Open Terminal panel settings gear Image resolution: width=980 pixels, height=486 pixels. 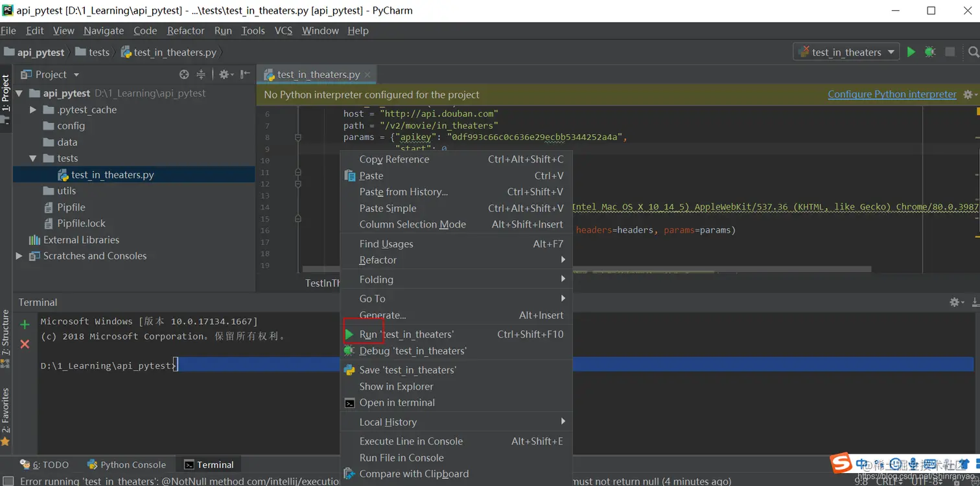(x=956, y=302)
